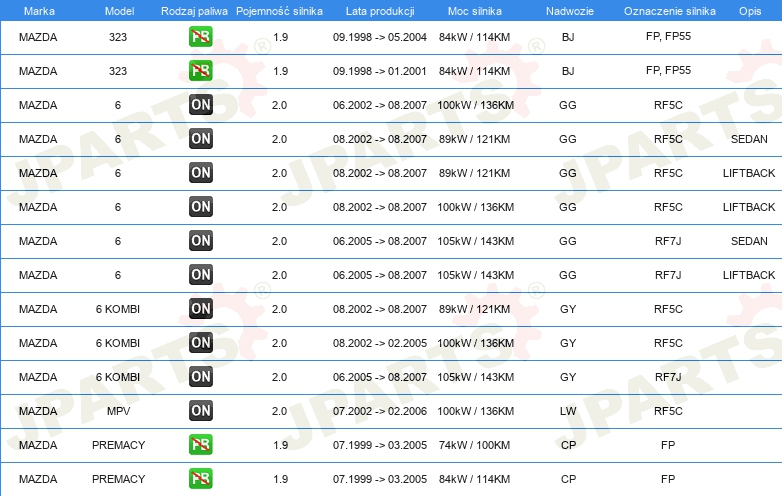
Task: Click LIFTBACK in the 89kW / 121KM row
Action: click(749, 173)
